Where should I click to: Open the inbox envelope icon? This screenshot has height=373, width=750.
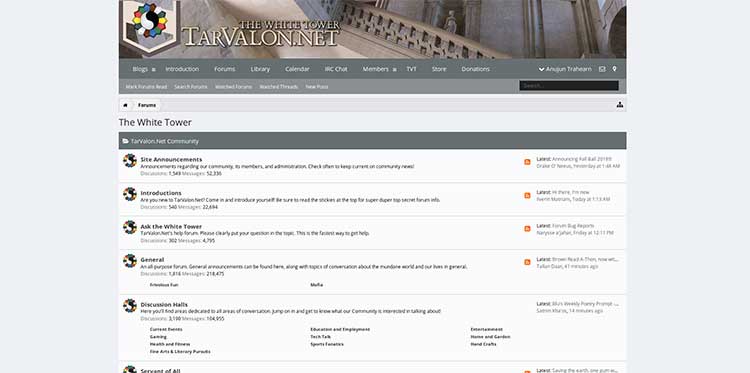tap(602, 69)
